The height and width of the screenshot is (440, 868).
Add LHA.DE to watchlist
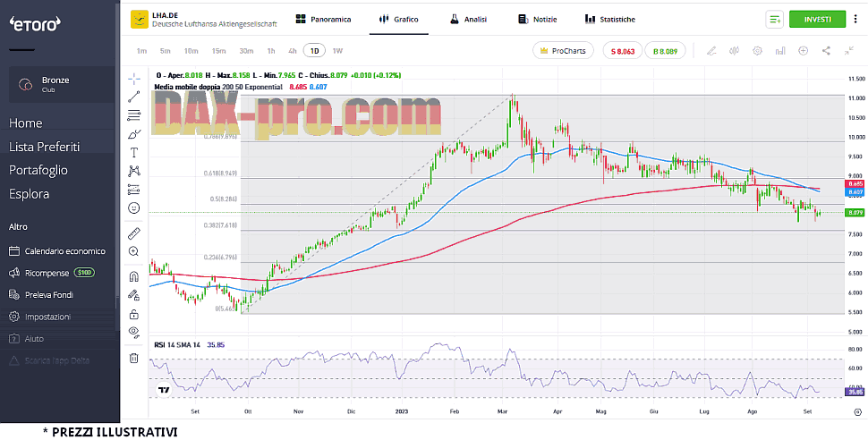pos(774,20)
